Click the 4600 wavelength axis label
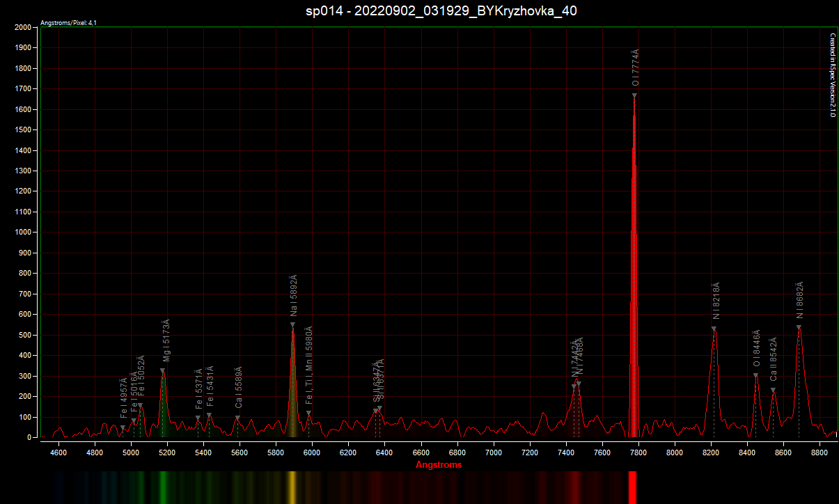Screen dimensions: 839x504 (x=58, y=452)
